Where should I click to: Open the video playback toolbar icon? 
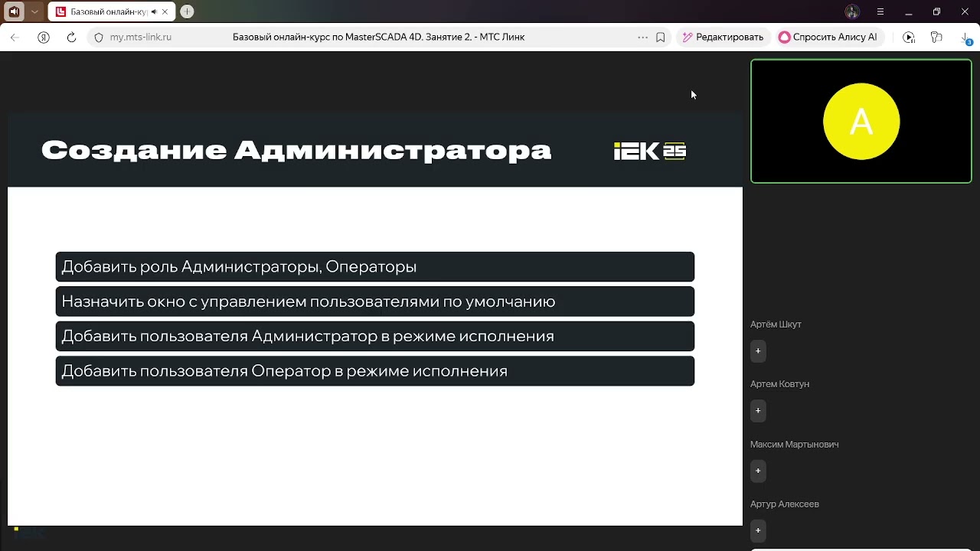909,37
